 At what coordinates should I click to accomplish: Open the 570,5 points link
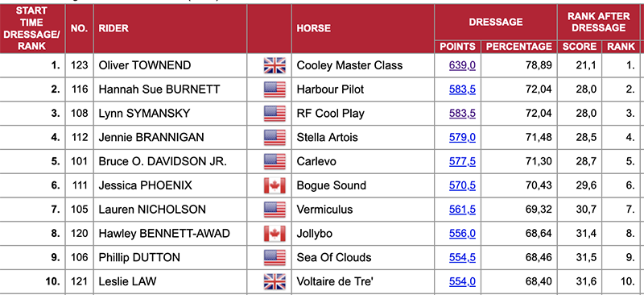click(462, 185)
